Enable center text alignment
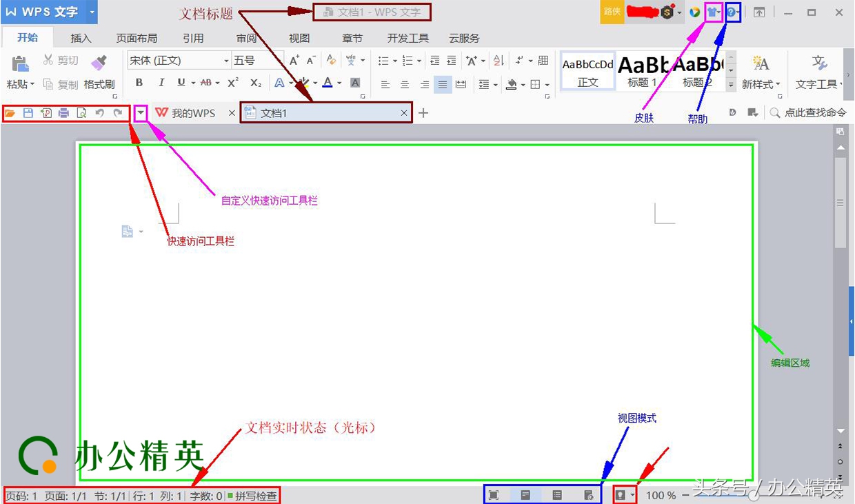855x504 pixels. 403,84
